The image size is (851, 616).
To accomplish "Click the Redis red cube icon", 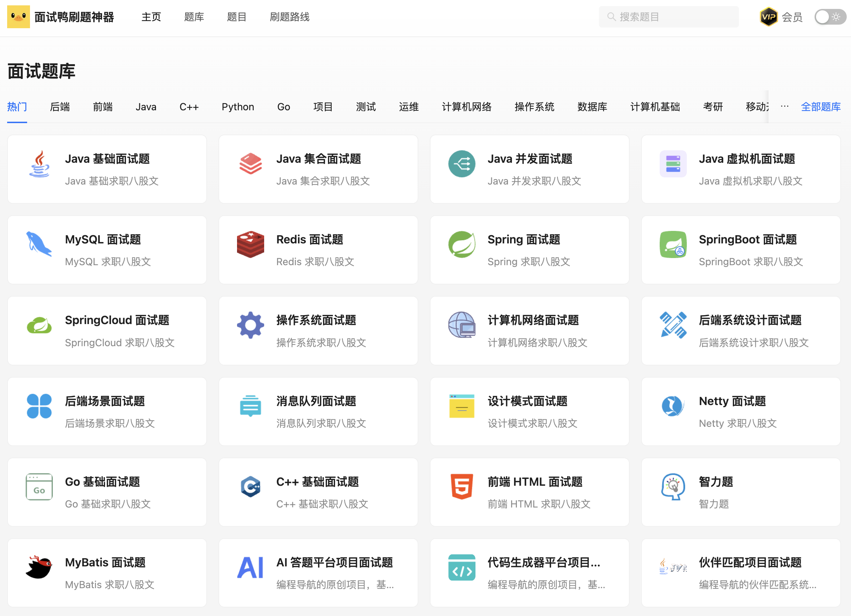I will pyautogui.click(x=251, y=244).
